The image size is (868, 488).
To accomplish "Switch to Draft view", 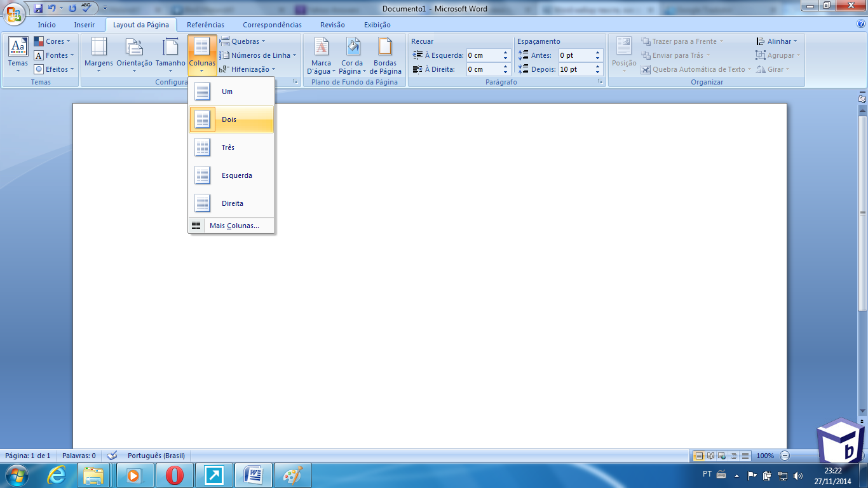I will pyautogui.click(x=745, y=456).
